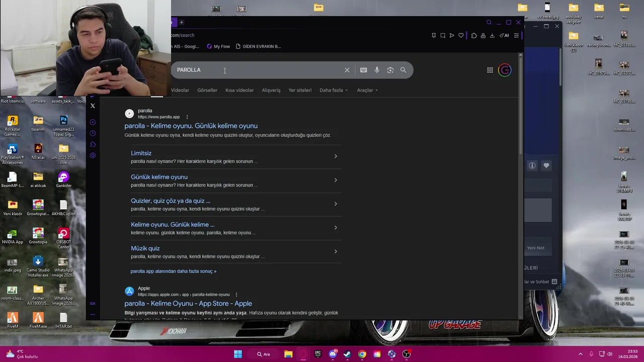
Task: Clear the PAROLLA search text with X
Action: click(x=347, y=70)
